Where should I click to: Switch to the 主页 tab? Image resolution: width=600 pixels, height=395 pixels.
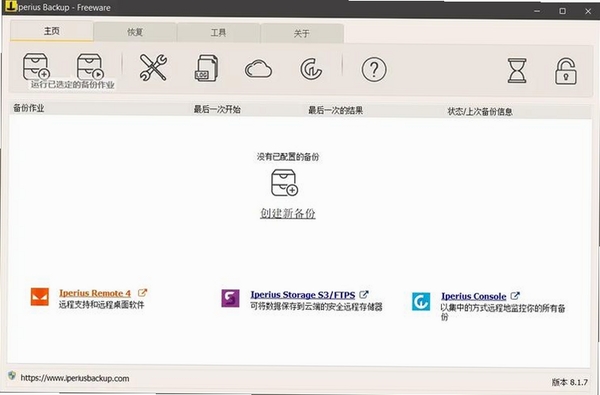[52, 31]
